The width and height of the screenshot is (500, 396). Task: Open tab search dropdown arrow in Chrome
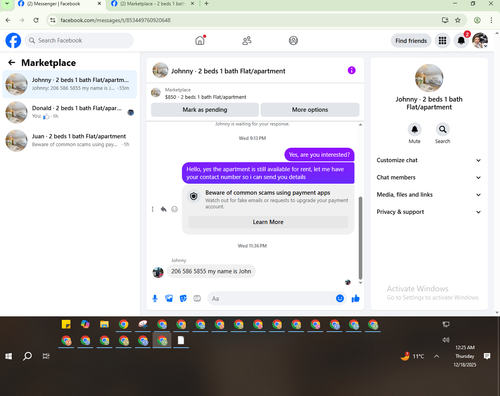7,4
